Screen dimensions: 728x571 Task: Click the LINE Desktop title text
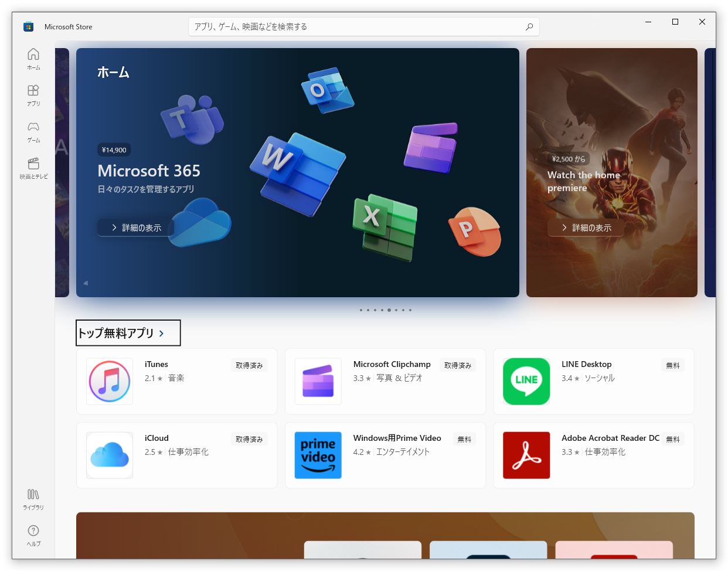pos(587,364)
